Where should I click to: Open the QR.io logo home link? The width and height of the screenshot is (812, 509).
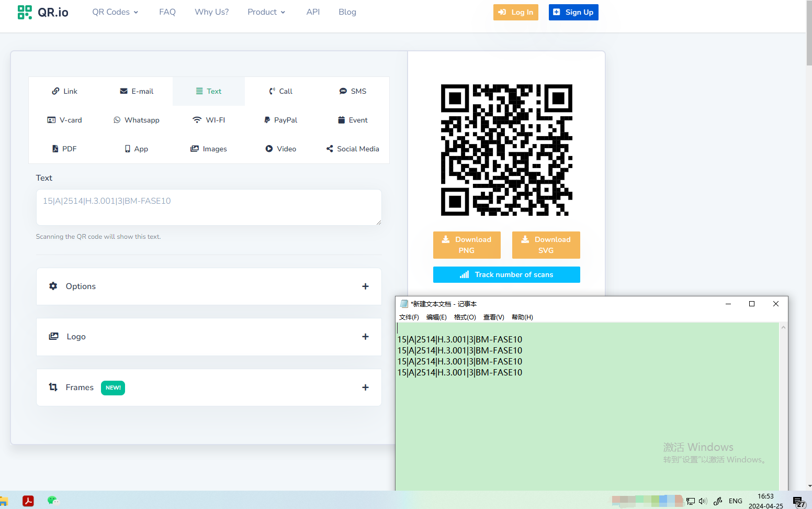click(x=43, y=12)
